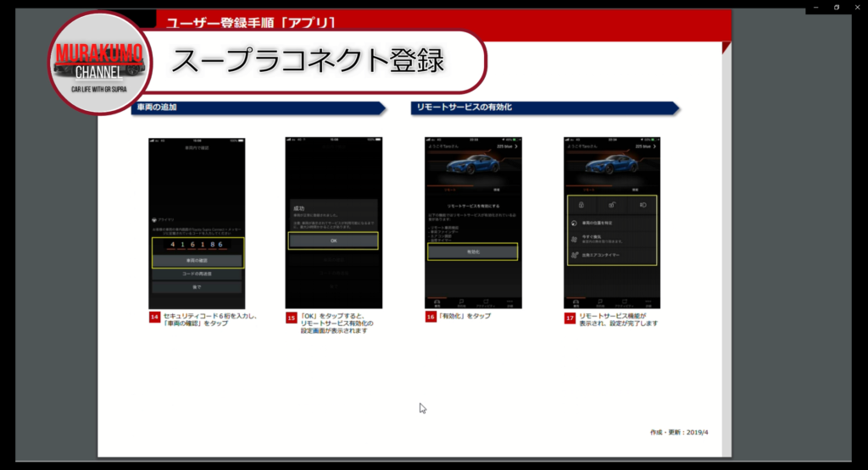Open the three-dots 詳細 icon in step 16 phone
The height and width of the screenshot is (470, 868).
tap(509, 302)
